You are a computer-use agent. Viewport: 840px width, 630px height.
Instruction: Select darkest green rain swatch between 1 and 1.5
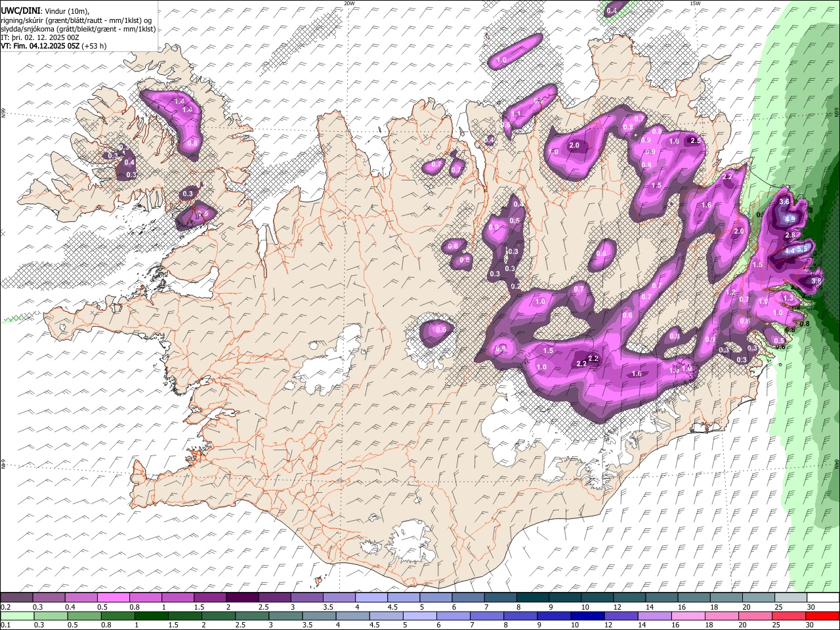[151, 616]
